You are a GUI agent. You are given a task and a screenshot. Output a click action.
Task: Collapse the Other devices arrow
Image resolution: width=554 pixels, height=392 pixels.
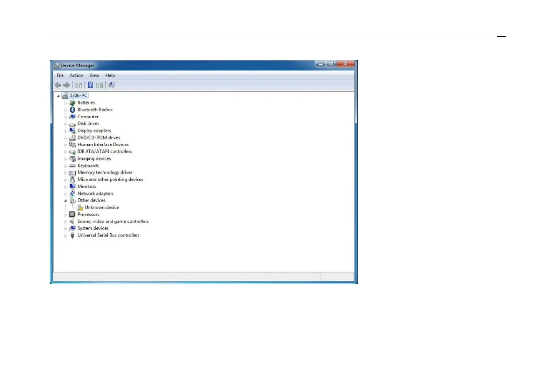(x=65, y=201)
